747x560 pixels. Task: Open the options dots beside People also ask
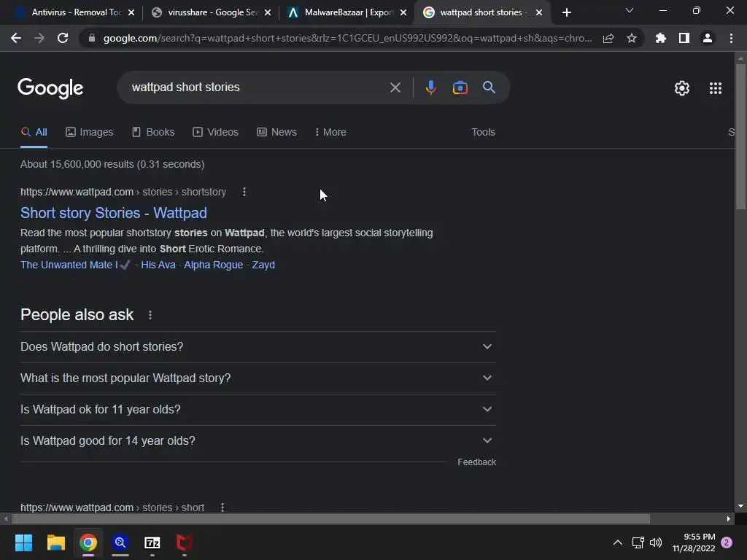(x=150, y=315)
